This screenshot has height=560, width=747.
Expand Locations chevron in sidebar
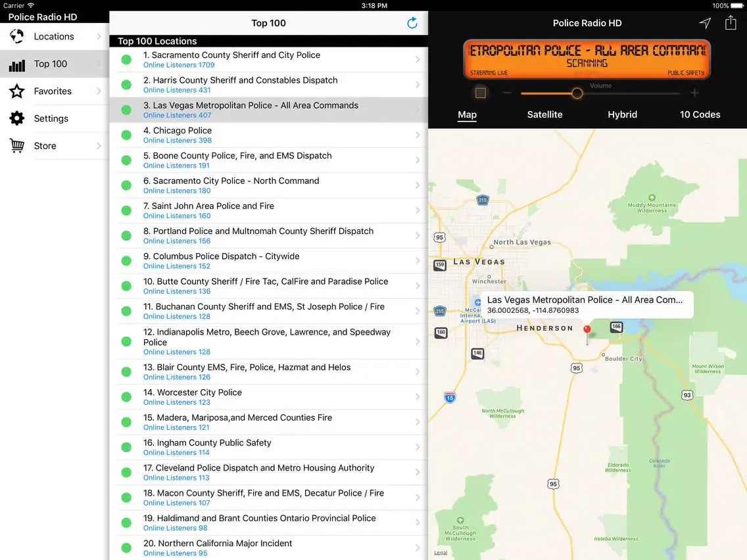[x=99, y=36]
